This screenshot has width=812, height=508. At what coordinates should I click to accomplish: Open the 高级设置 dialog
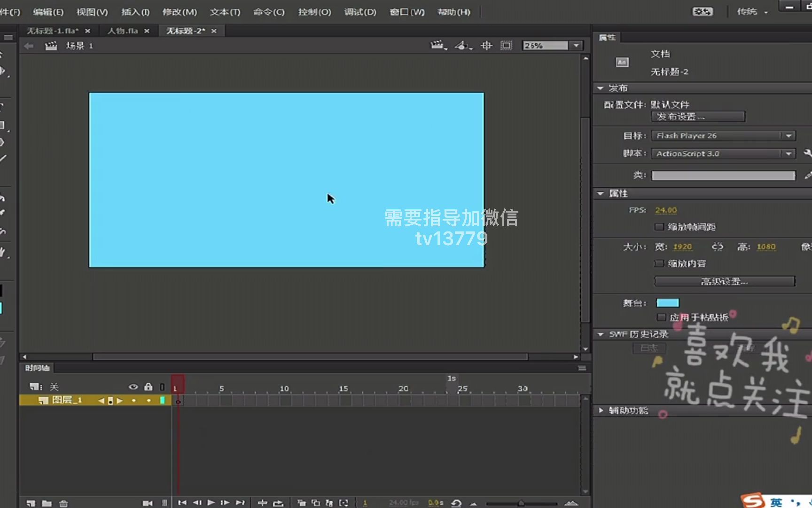[724, 281]
